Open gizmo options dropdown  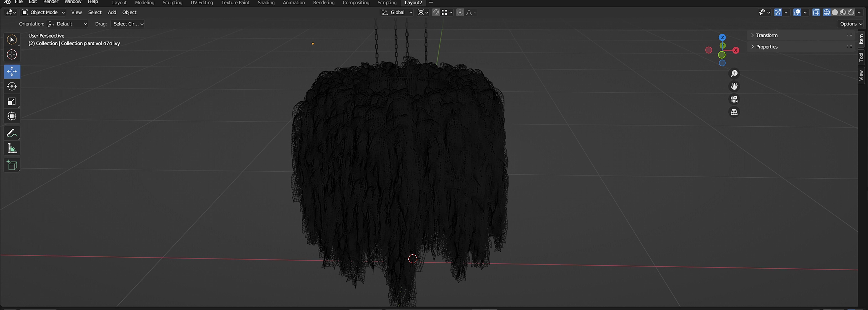pyautogui.click(x=786, y=12)
